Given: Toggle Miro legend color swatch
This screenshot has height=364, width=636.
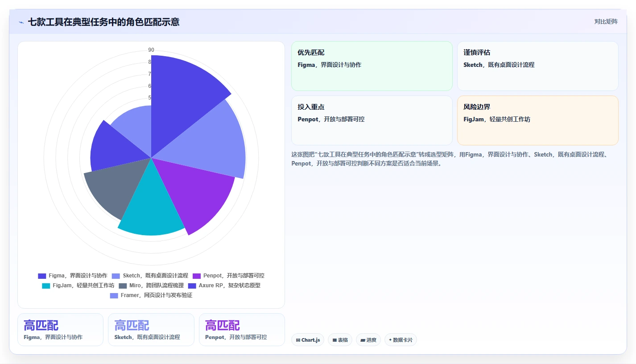Looking at the screenshot, I should click(123, 286).
